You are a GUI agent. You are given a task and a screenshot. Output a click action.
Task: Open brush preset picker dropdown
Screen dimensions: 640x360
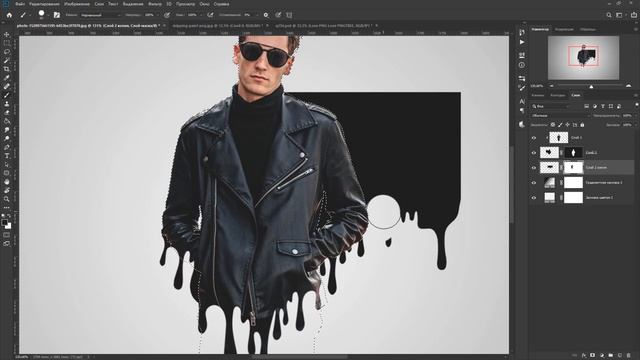pos(48,15)
